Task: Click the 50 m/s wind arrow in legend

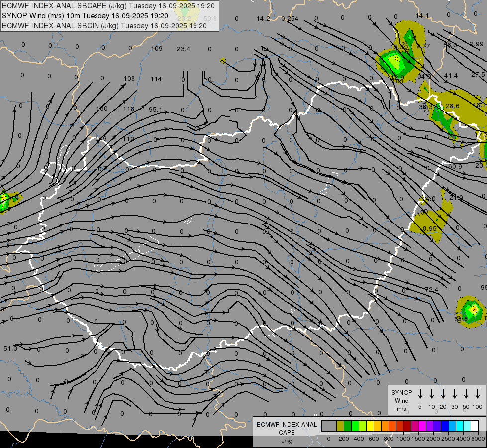Action: [x=466, y=394]
